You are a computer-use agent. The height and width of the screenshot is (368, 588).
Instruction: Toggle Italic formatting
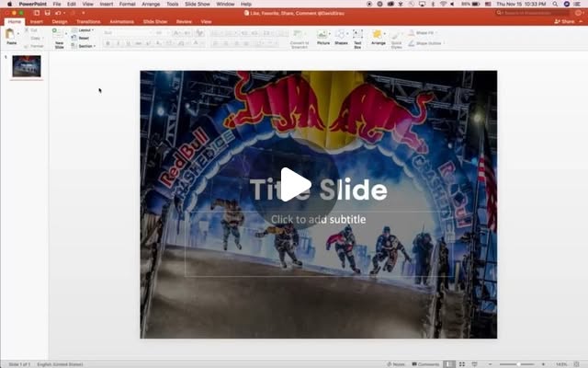[x=119, y=43]
